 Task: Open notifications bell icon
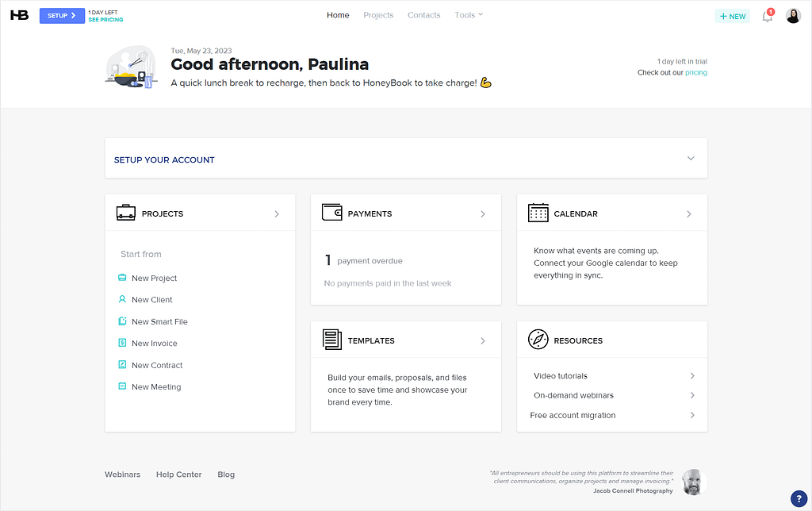768,16
